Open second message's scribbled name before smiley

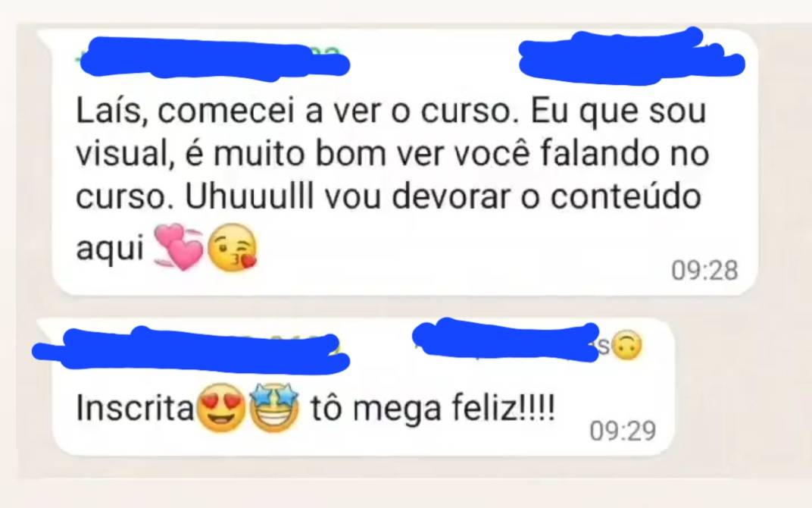tap(506, 341)
